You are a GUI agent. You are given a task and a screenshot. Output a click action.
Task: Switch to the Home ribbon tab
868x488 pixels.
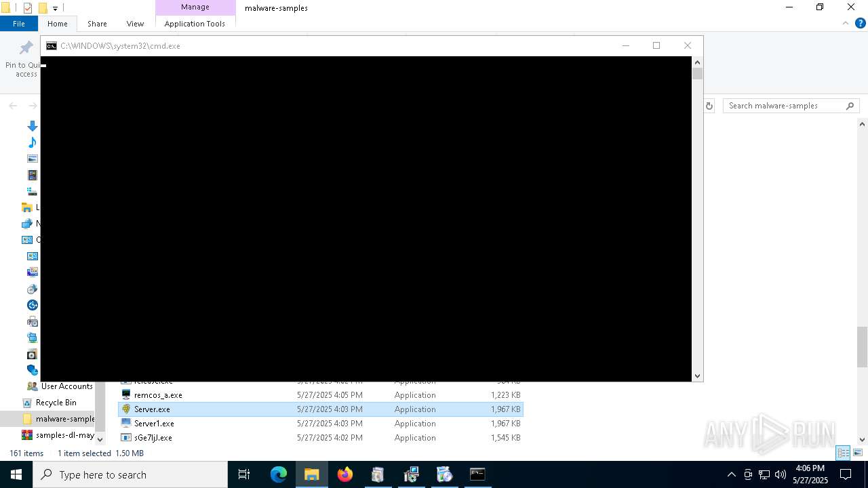coord(58,24)
